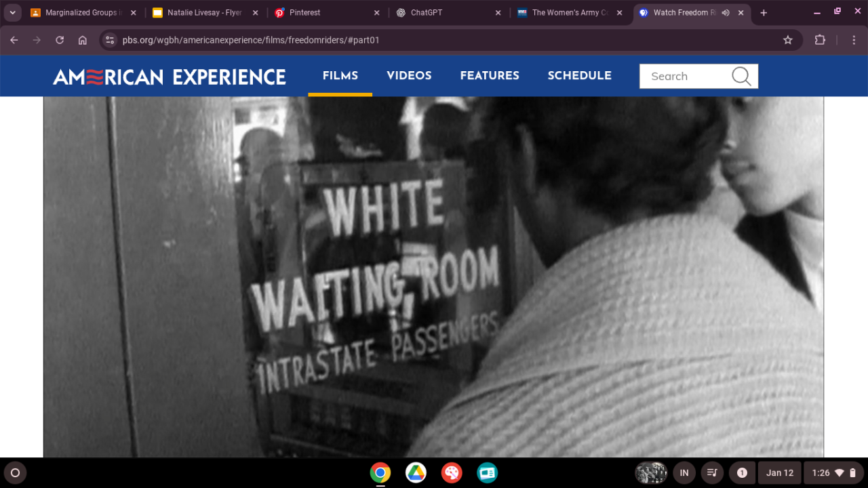Launch Google Drive from the shelf
The height and width of the screenshot is (488, 868).
pyautogui.click(x=416, y=472)
